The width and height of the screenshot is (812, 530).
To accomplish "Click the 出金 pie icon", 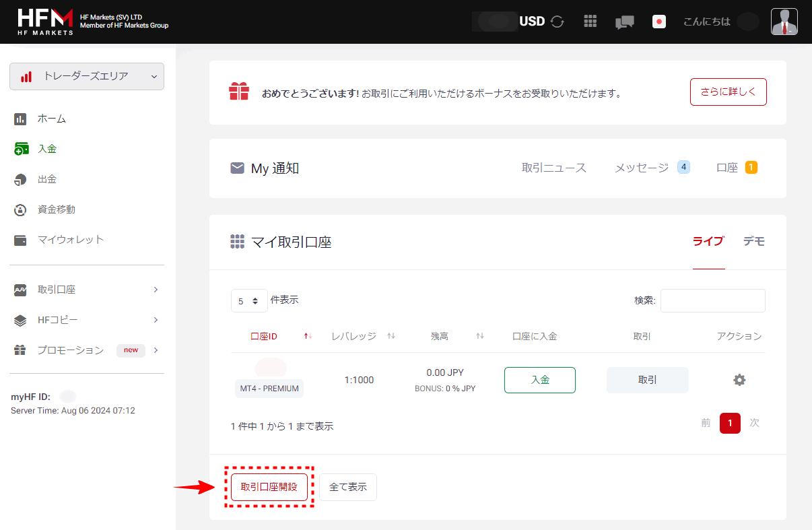I will click(20, 180).
